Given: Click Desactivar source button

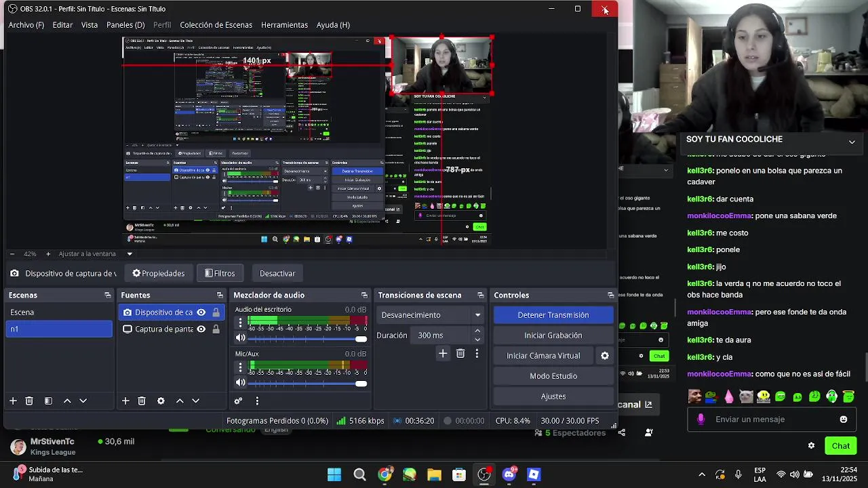Looking at the screenshot, I should pyautogui.click(x=277, y=273).
